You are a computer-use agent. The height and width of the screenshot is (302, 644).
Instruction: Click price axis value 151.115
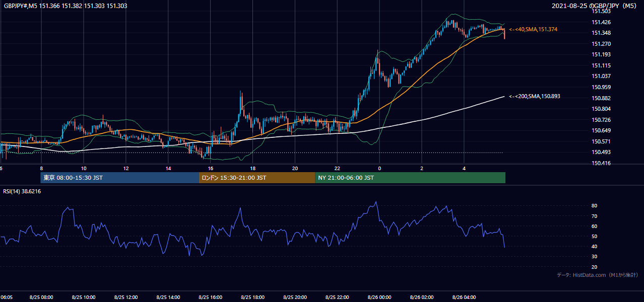pyautogui.click(x=601, y=65)
